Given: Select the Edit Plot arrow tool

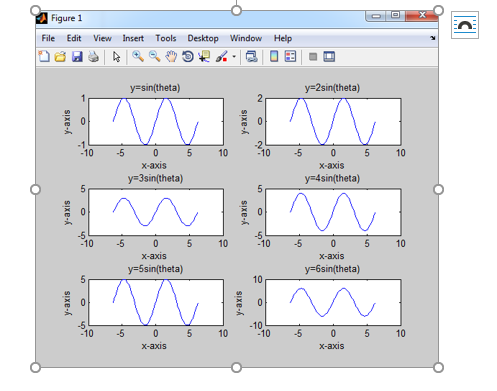Looking at the screenshot, I should (116, 57).
